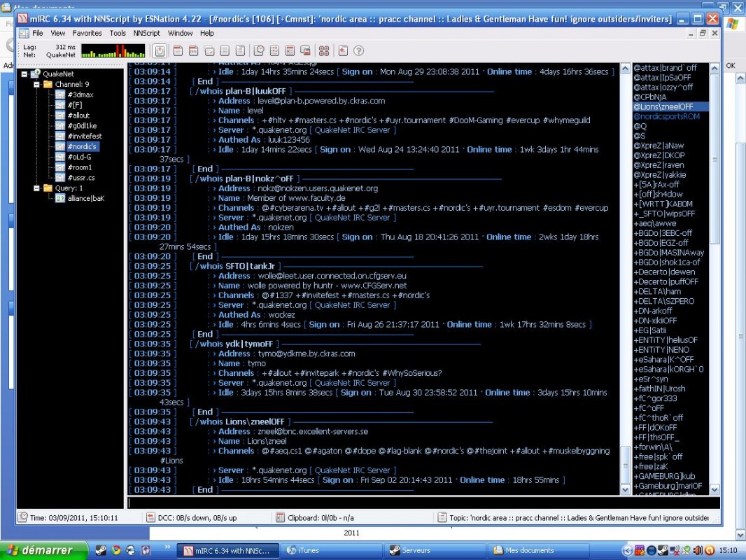Click the Steam icon in quick launch

click(x=101, y=550)
